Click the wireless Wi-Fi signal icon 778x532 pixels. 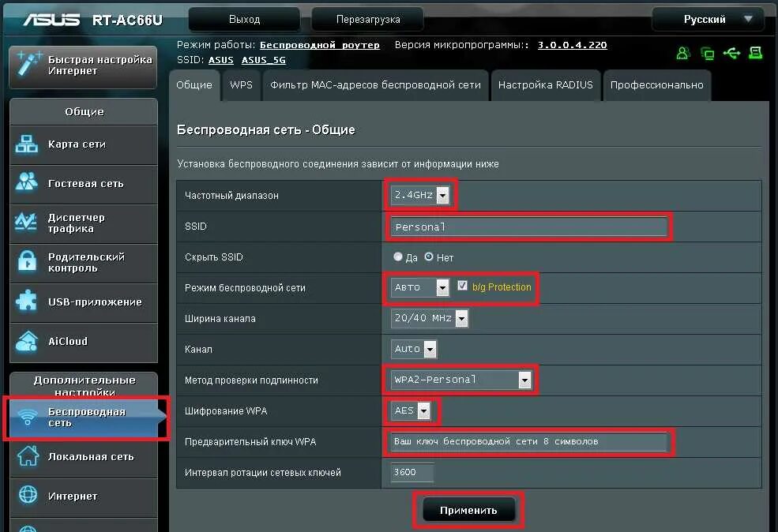(x=28, y=417)
